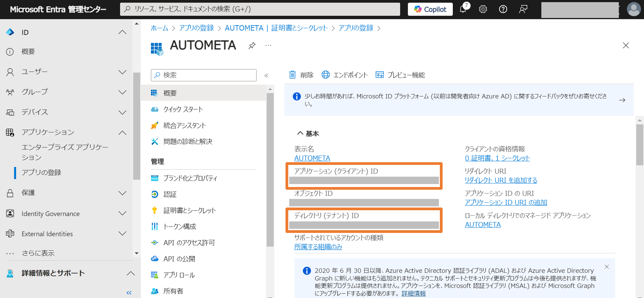The width and height of the screenshot is (644, 298).
Task: Pin the AUTOMETA app page
Action: 252,46
